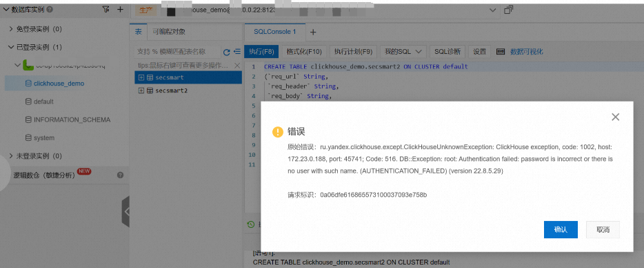Select clickhouse_demo database

pyautogui.click(x=59, y=84)
